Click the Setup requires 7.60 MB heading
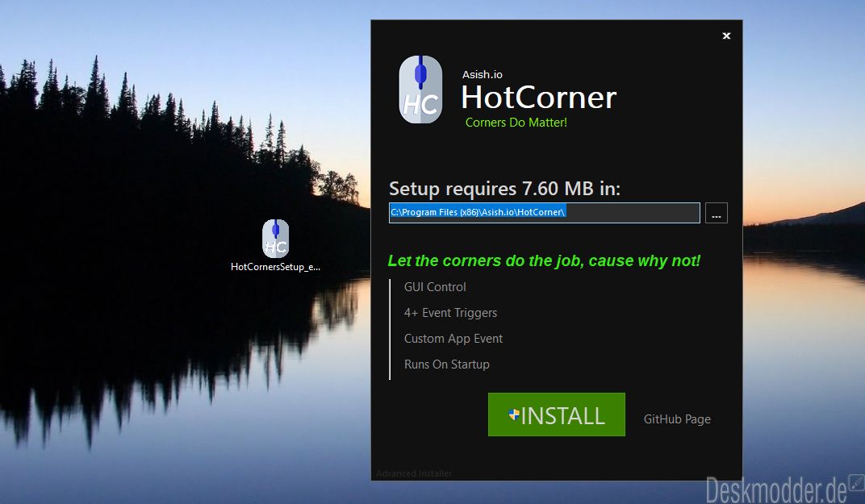The height and width of the screenshot is (504, 865). click(504, 189)
